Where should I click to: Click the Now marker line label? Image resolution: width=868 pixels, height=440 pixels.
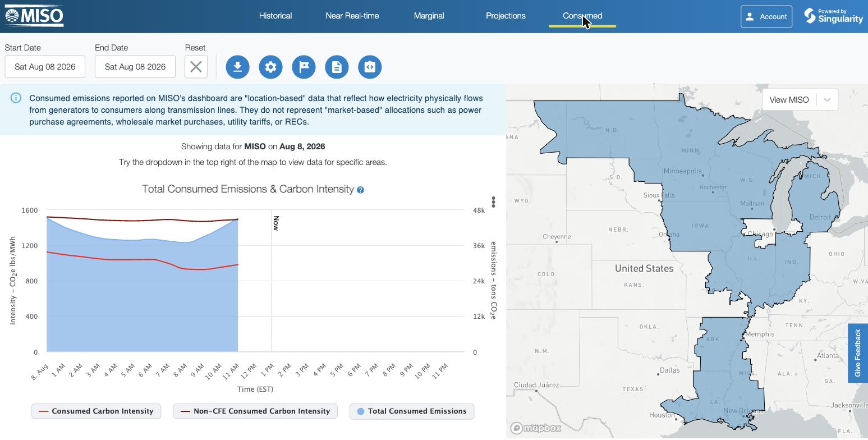[275, 223]
